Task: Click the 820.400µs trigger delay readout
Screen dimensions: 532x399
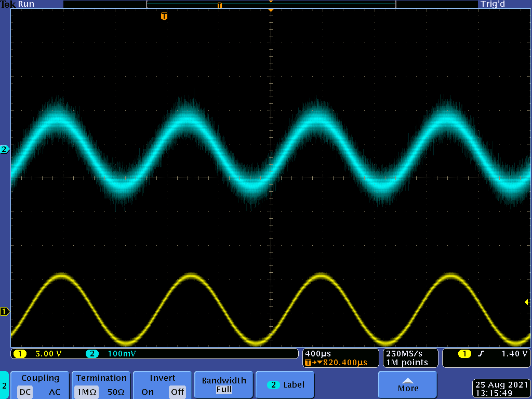Action: (x=345, y=363)
